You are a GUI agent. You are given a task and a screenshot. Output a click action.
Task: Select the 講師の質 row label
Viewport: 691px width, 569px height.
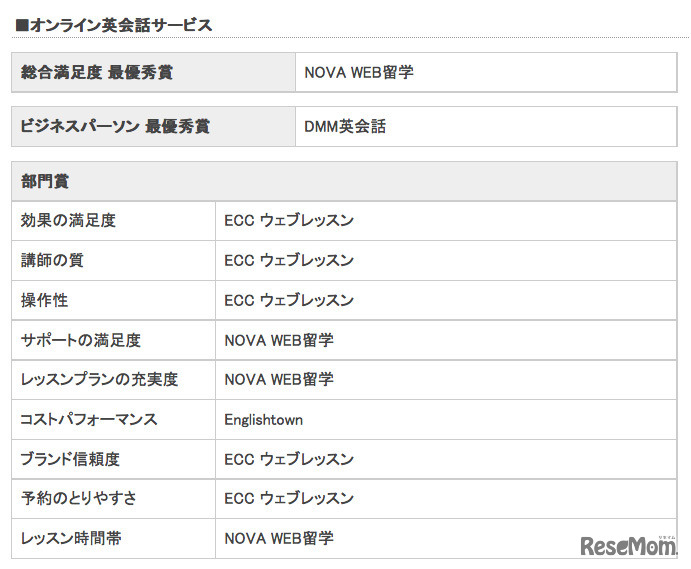pos(52,260)
